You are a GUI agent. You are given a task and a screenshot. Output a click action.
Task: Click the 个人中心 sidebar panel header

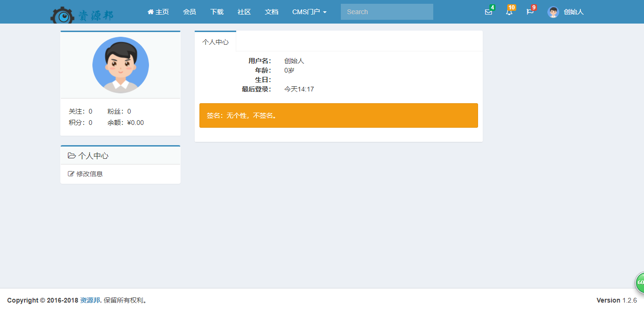click(121, 156)
